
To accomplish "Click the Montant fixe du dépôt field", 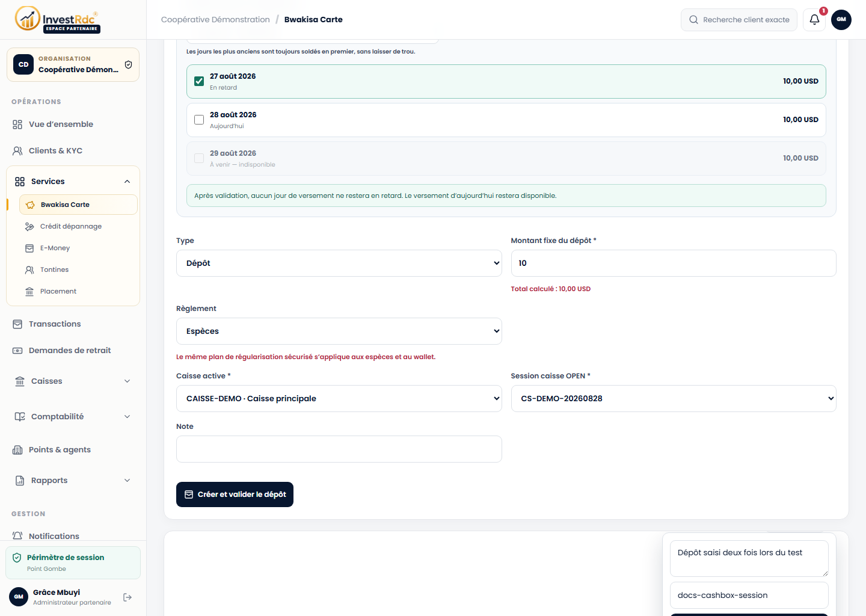I will [x=674, y=263].
